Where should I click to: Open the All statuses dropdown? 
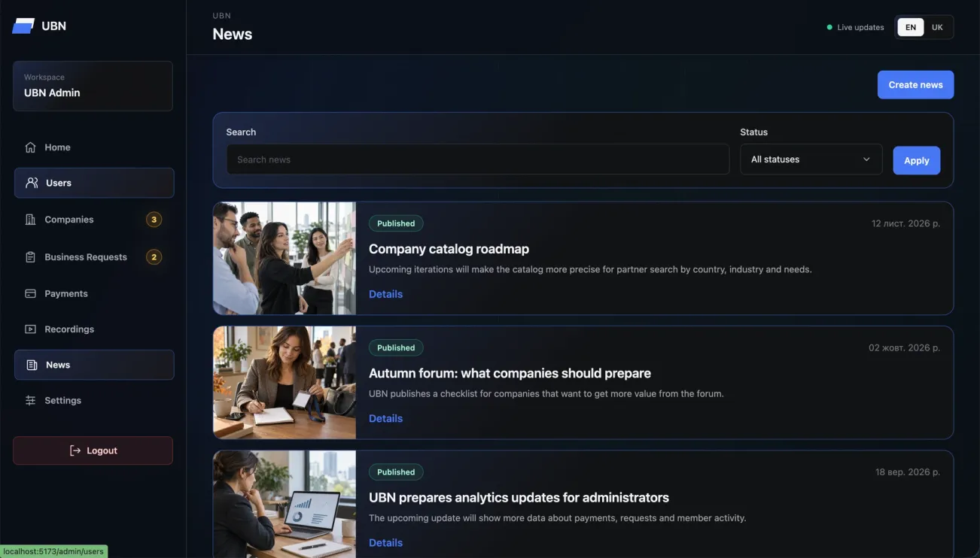tap(811, 159)
